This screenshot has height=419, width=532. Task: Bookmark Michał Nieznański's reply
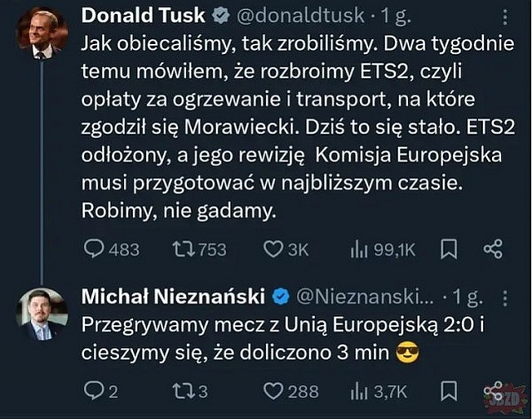448,389
